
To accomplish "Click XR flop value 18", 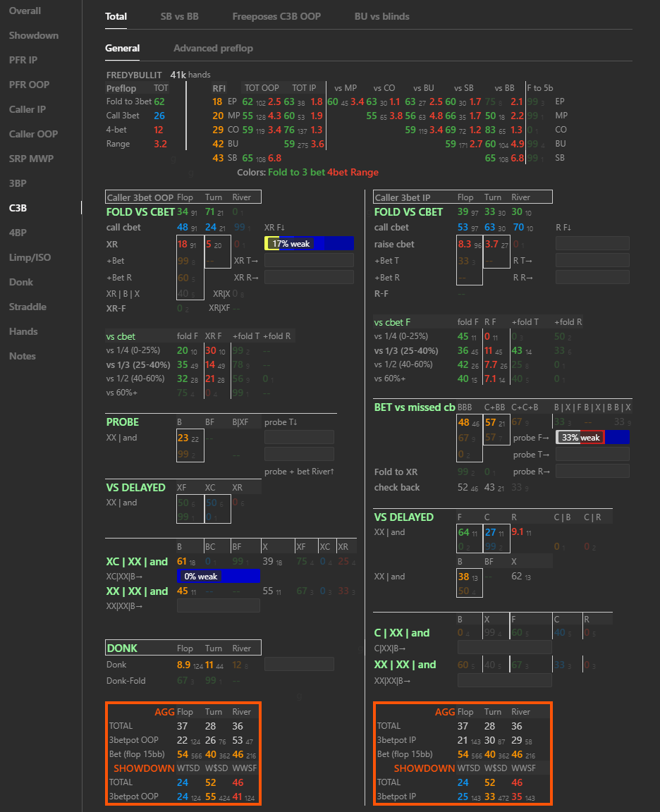I will click(x=183, y=244).
